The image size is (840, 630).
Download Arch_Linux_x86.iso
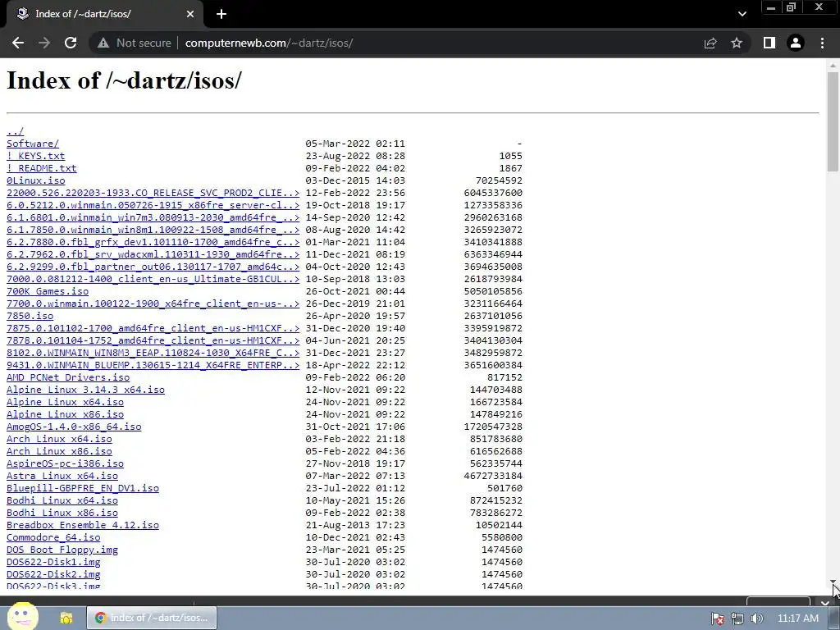(59, 452)
